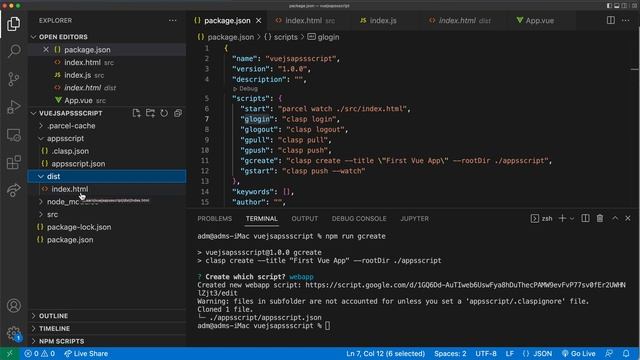Change indentation via Spaces: 2
640x360 pixels.
(450, 353)
